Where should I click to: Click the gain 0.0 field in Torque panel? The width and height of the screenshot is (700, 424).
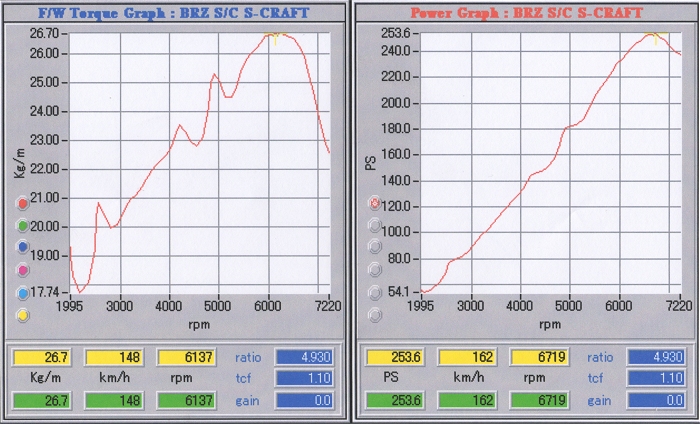(304, 400)
